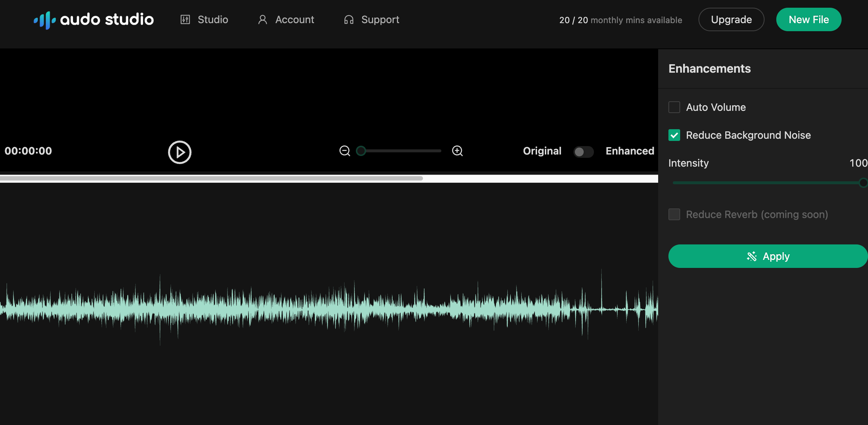Uncheck Reduce Background Noise
868x425 pixels.
click(674, 135)
